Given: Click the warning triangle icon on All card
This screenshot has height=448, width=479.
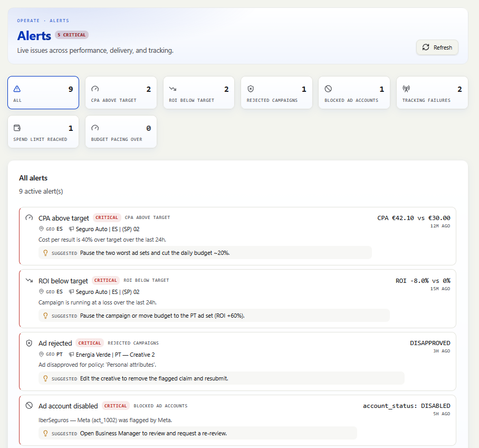Looking at the screenshot, I should [x=17, y=89].
